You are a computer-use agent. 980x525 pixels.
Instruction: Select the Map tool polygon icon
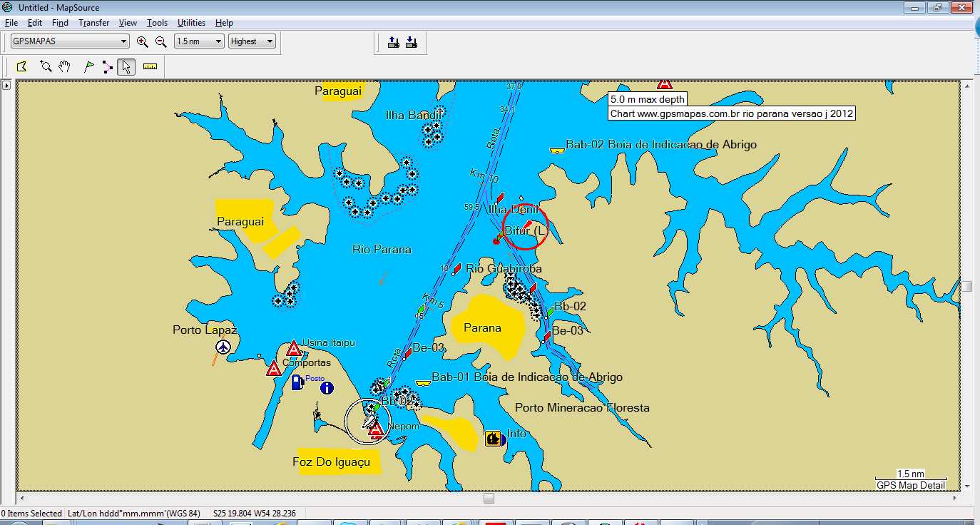pos(21,67)
